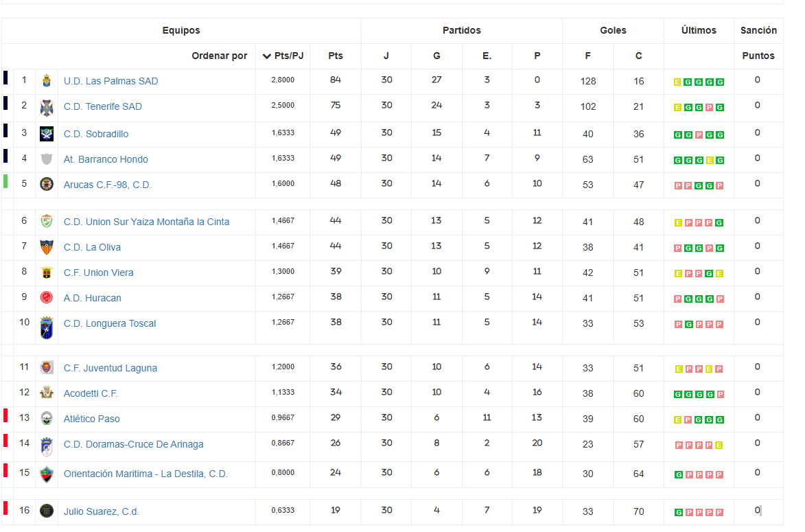Click the Equipos header
Image resolution: width=805 pixels, height=532 pixels.
tap(181, 30)
